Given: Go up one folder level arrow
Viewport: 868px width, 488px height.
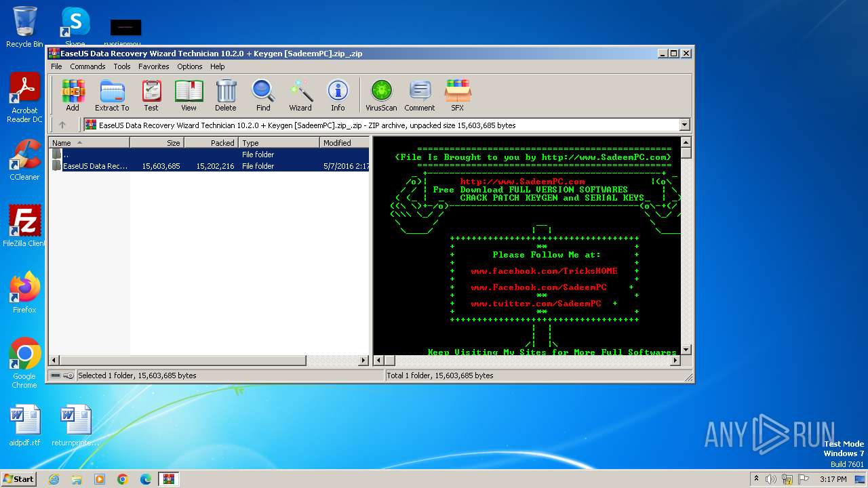Looking at the screenshot, I should pyautogui.click(x=62, y=125).
